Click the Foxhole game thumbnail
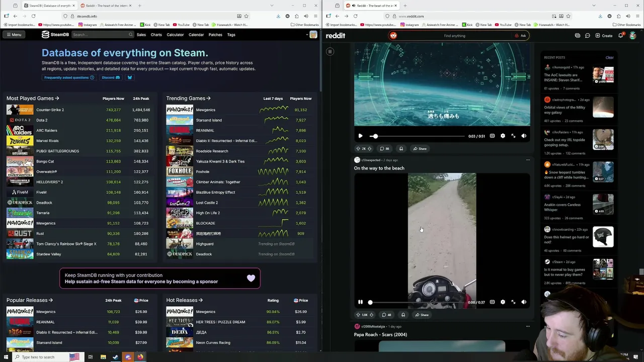 click(x=180, y=171)
